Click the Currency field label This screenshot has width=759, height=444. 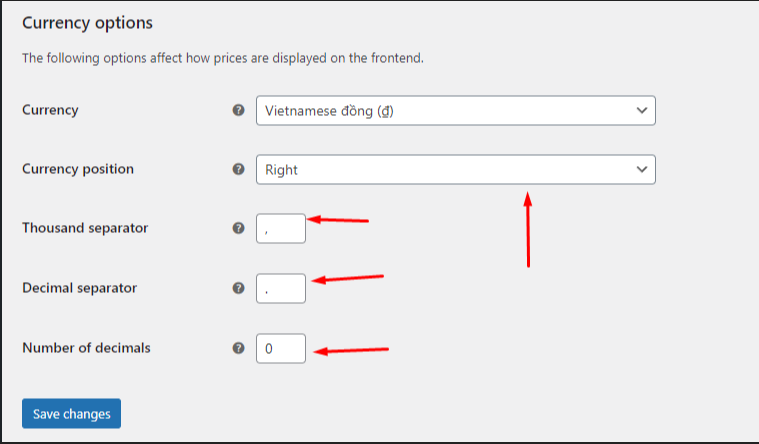[50, 110]
